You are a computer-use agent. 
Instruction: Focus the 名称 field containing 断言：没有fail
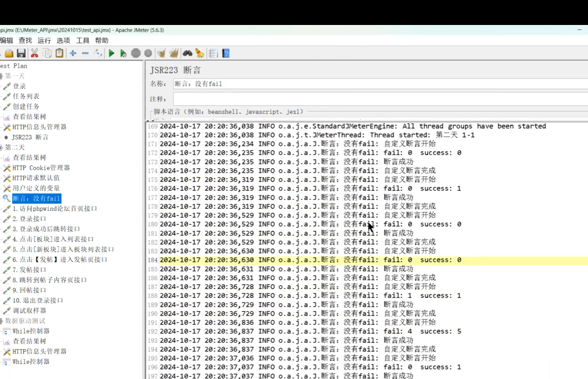[x=380, y=84]
